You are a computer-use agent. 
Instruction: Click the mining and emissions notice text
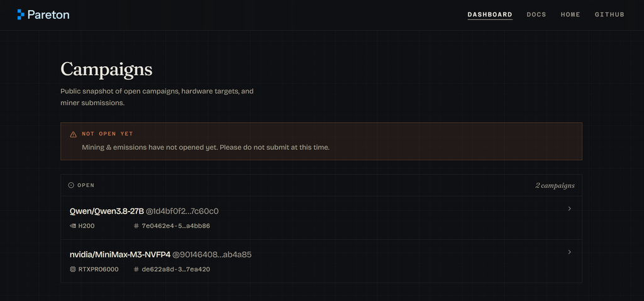tap(206, 147)
